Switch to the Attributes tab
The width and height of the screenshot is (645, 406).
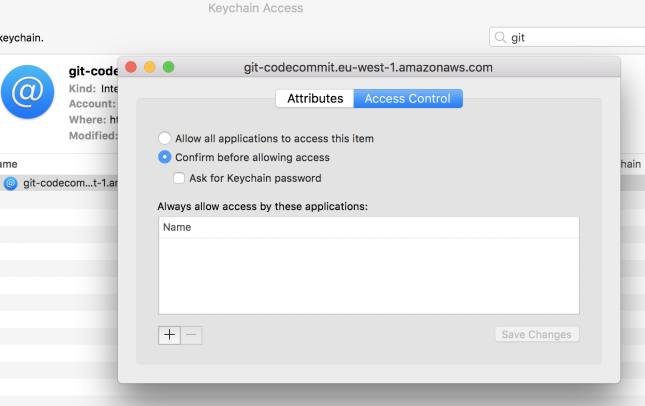(x=315, y=99)
